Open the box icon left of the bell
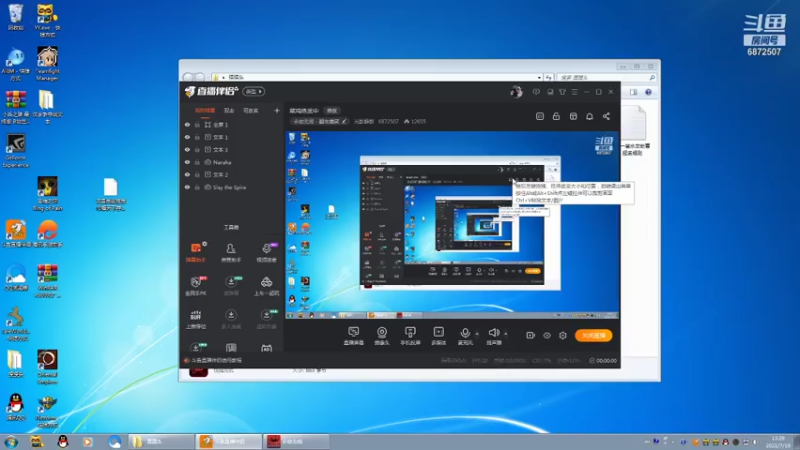The image size is (800, 450). [x=573, y=116]
